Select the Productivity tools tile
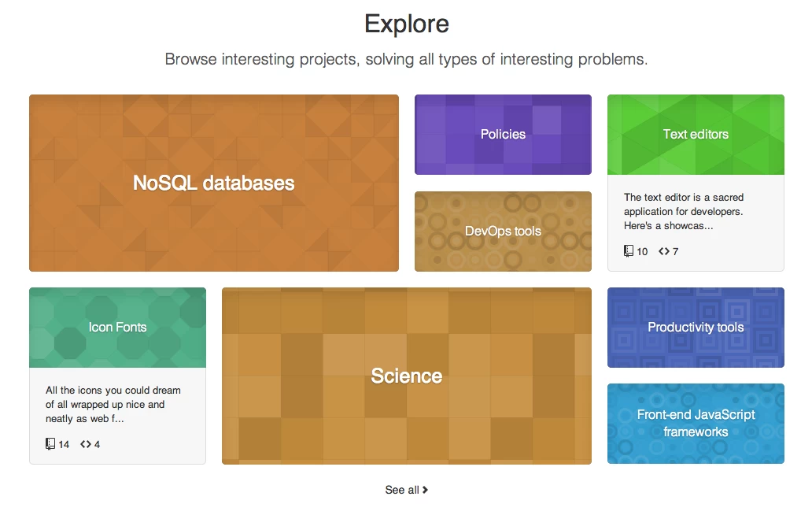Screen dimensions: 812x515 [696, 328]
